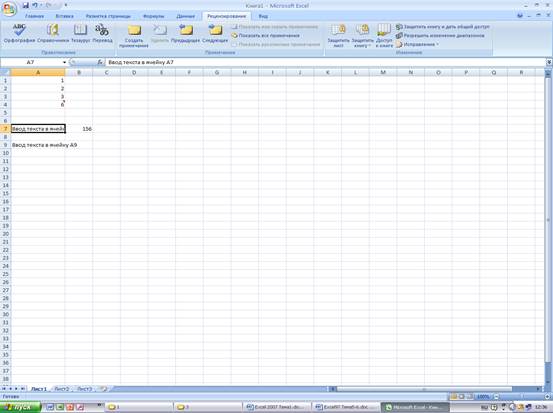Image resolution: width=553 pixels, height=413 pixels.
Task: Select row 20 header
Action: (5, 234)
